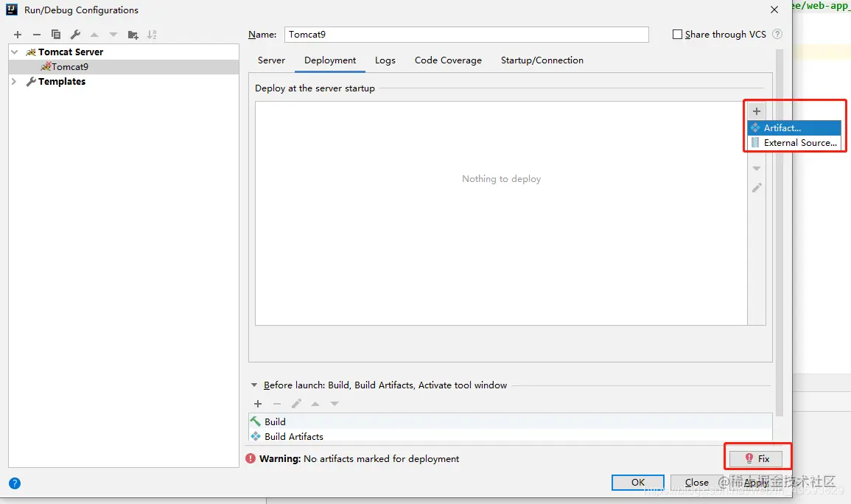The width and height of the screenshot is (851, 504).
Task: Close the dialog with X button
Action: 774,10
